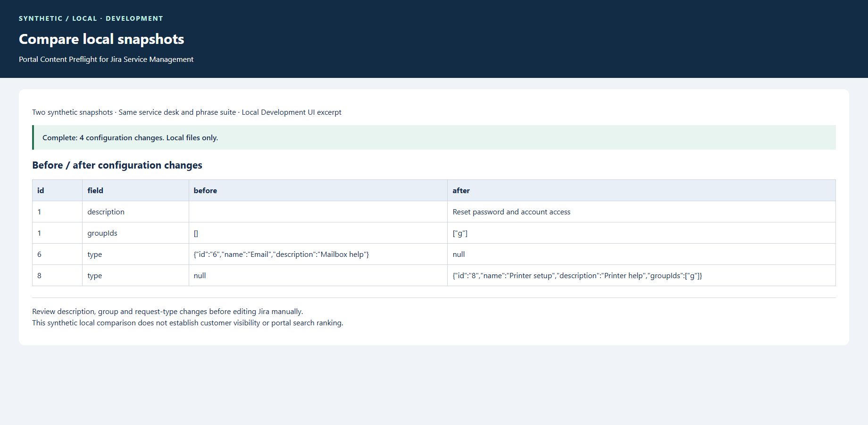
Task: Click the "field" column header
Action: click(x=135, y=190)
